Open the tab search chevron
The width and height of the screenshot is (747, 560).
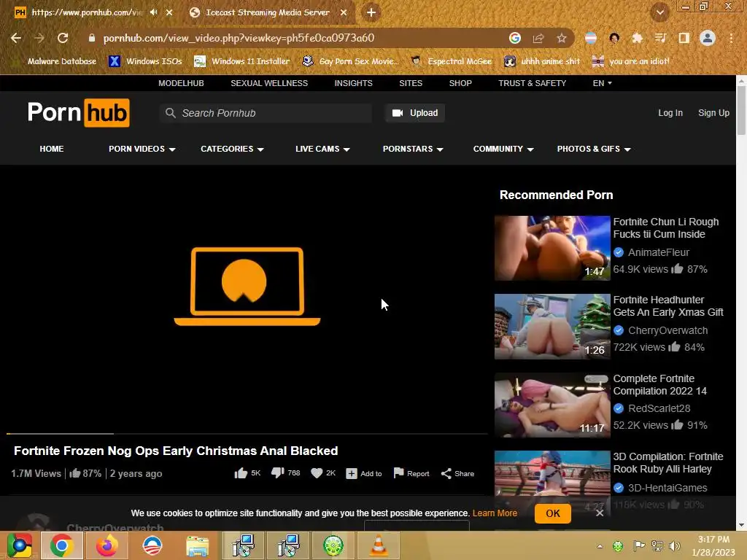[x=659, y=12]
